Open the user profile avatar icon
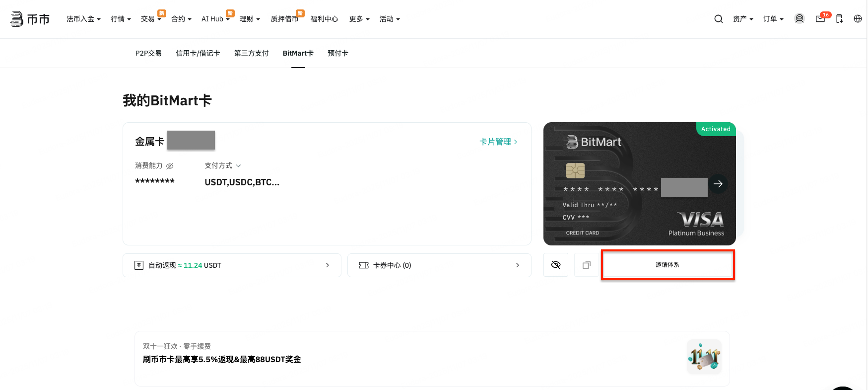The width and height of the screenshot is (868, 390). pyautogui.click(x=799, y=19)
